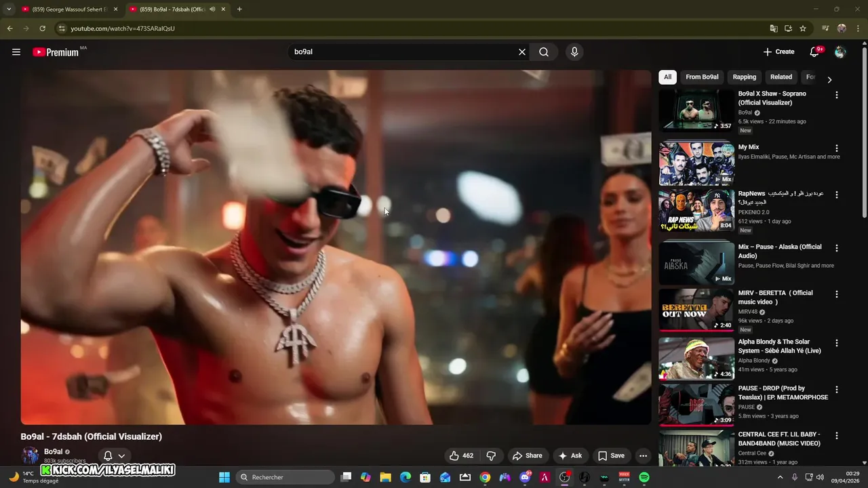Select the All filter chip
Image resolution: width=868 pixels, height=488 pixels.
667,77
